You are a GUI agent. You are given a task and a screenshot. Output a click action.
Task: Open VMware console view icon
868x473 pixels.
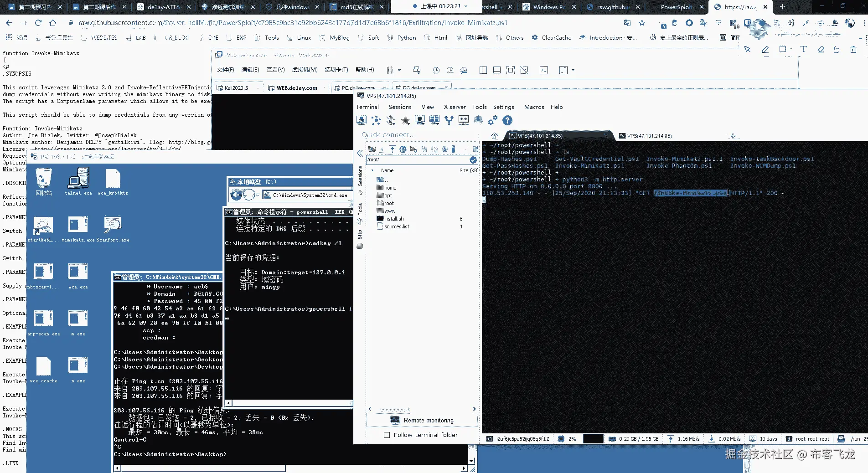[544, 70]
